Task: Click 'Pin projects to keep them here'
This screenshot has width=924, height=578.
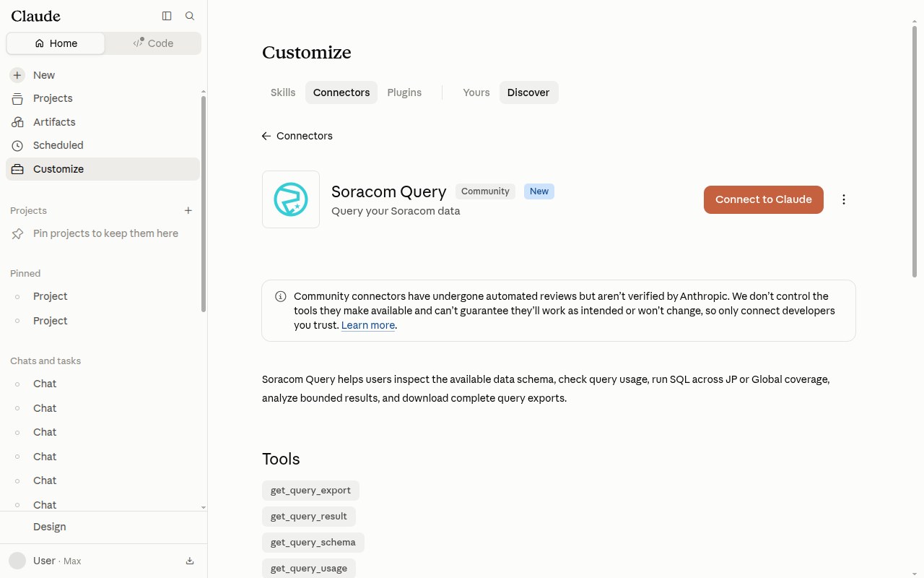Action: pyautogui.click(x=105, y=233)
